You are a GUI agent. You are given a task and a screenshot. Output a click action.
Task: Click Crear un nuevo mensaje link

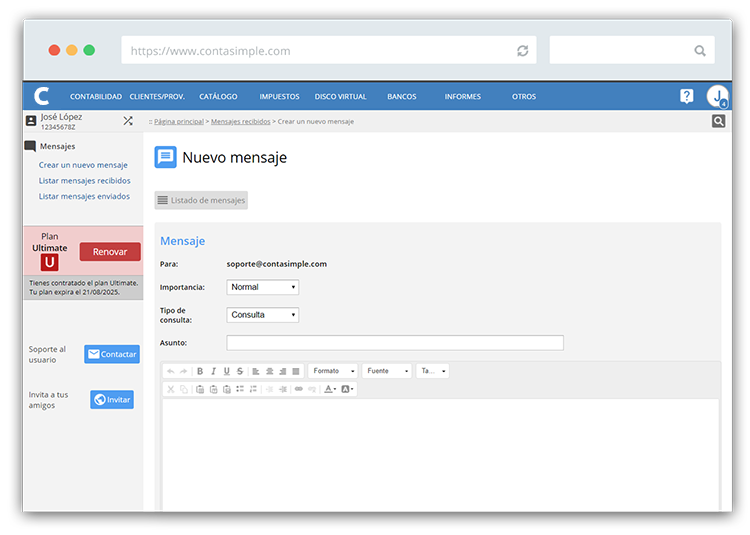pos(83,165)
